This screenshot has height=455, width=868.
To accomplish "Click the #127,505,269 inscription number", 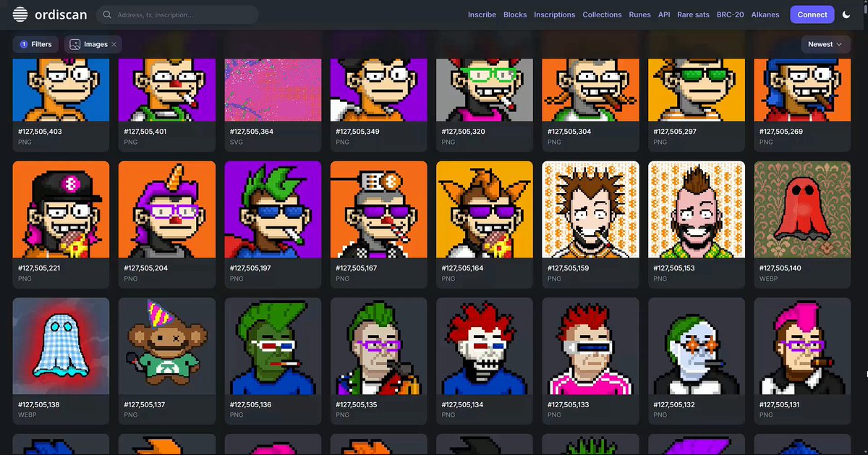I will coord(780,132).
